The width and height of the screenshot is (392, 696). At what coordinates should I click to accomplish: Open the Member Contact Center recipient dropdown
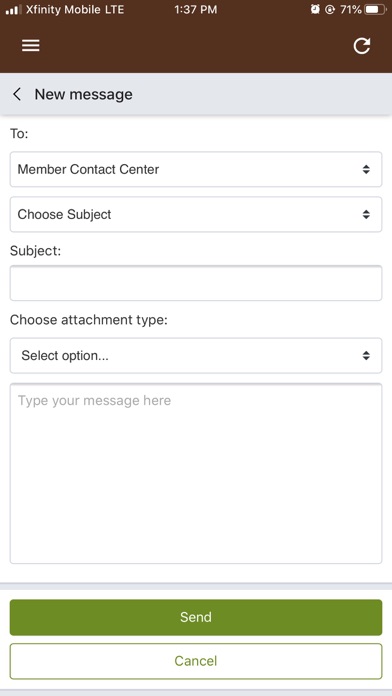point(196,169)
